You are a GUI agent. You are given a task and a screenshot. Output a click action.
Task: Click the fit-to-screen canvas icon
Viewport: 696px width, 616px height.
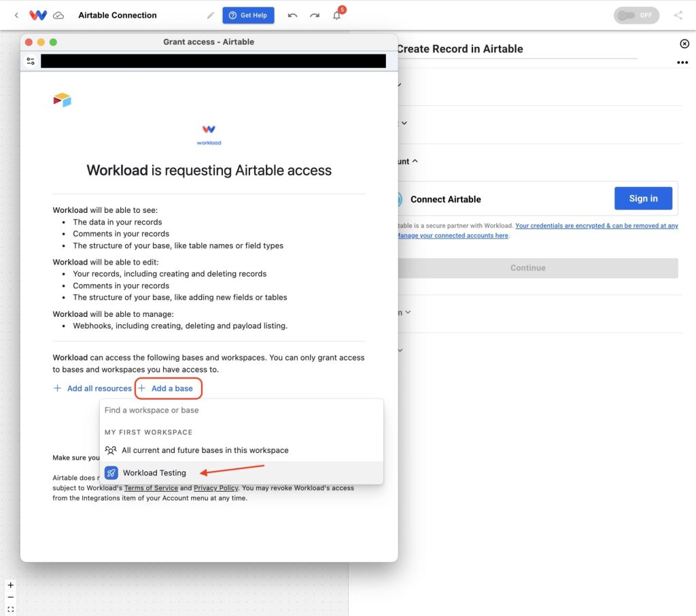(x=11, y=609)
